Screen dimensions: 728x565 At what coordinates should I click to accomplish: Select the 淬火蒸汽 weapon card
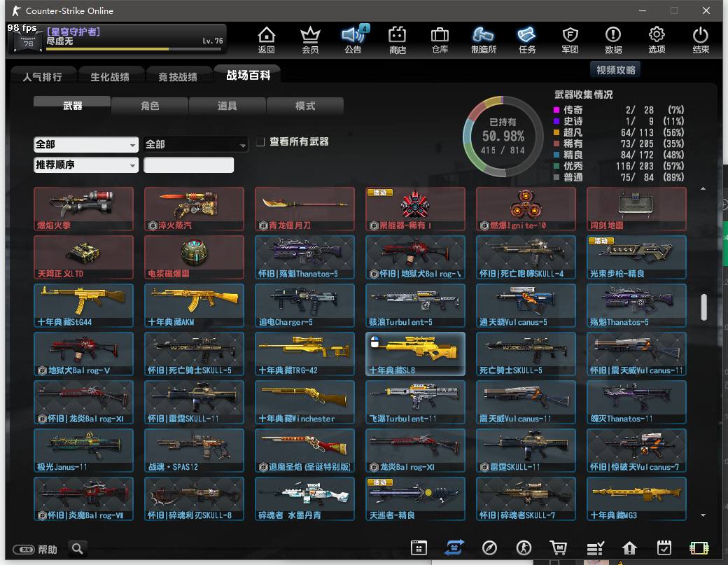(194, 209)
